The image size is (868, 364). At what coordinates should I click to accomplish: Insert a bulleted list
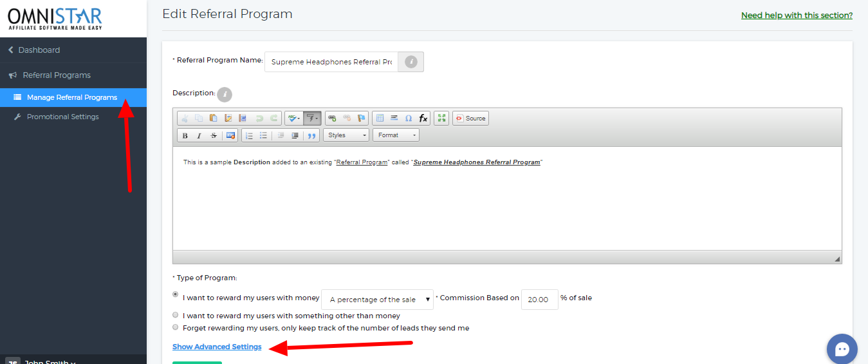click(x=263, y=135)
